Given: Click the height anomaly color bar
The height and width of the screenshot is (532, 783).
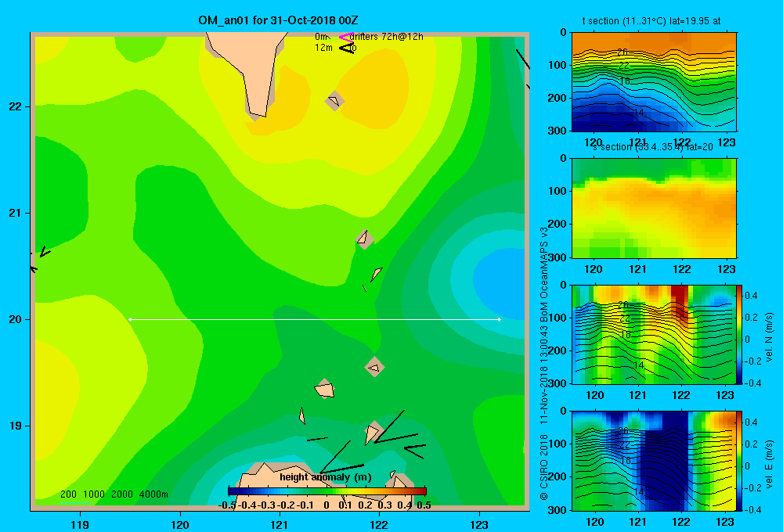Looking at the screenshot, I should [x=327, y=491].
